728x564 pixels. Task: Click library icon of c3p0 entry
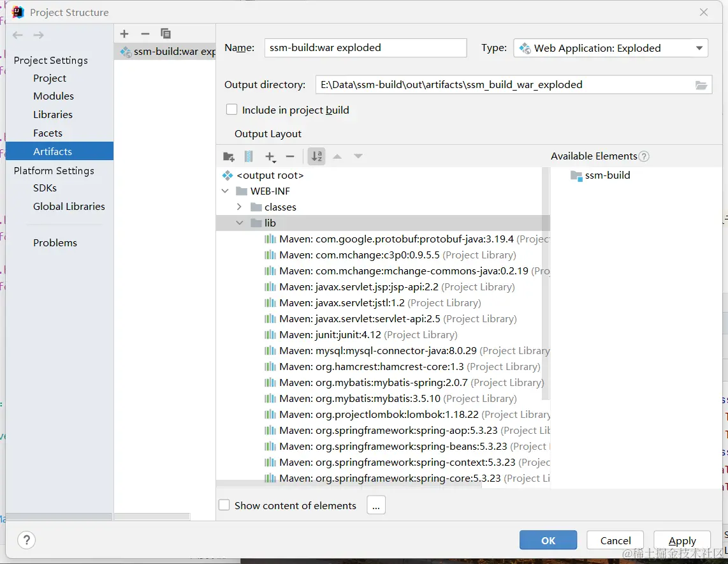270,255
